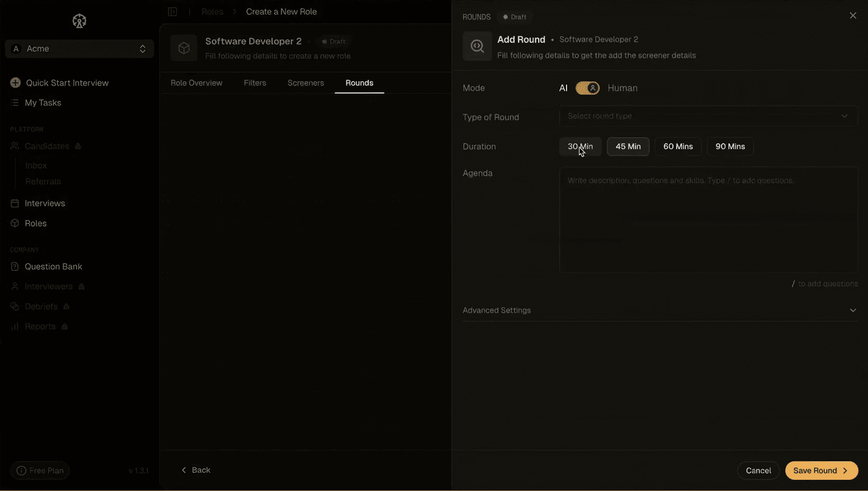Click the Reports bar chart icon
The image size is (868, 491).
click(x=15, y=326)
